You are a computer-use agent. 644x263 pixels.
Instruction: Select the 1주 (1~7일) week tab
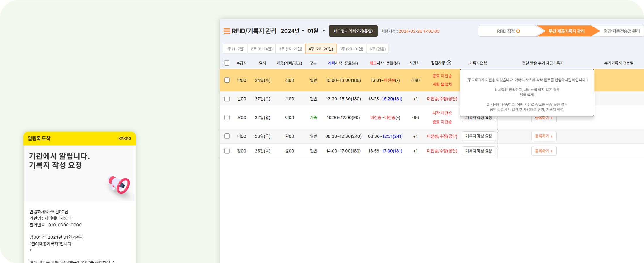pos(235,49)
